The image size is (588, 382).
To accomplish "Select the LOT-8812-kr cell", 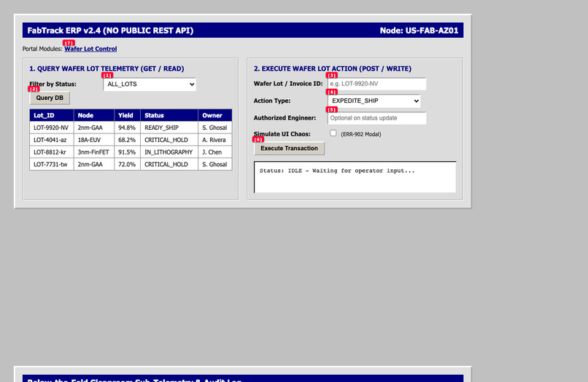I will click(x=52, y=152).
